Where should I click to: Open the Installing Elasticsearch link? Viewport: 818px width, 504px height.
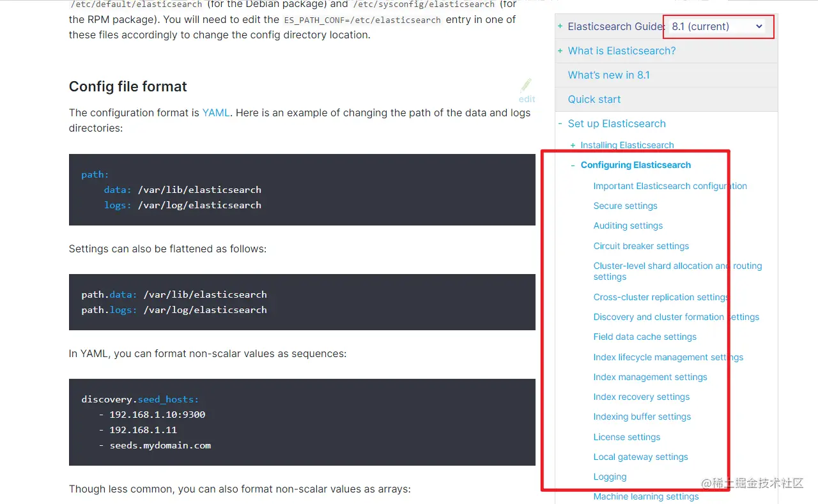coord(627,145)
